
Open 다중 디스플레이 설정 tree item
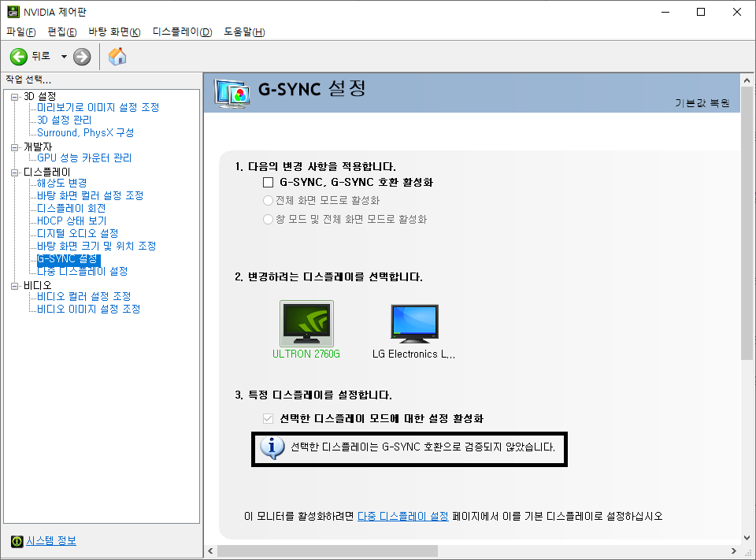point(83,271)
